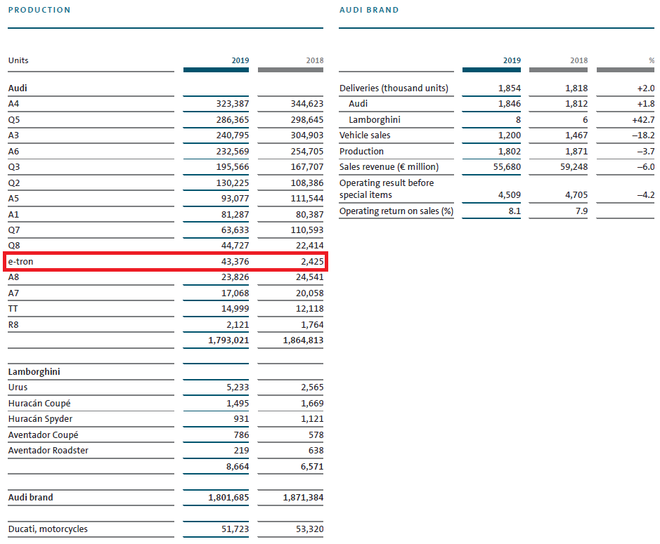Click Aventador Coupé 2018 value 578
Viewport: 660px width, 544px height.
coord(316,435)
